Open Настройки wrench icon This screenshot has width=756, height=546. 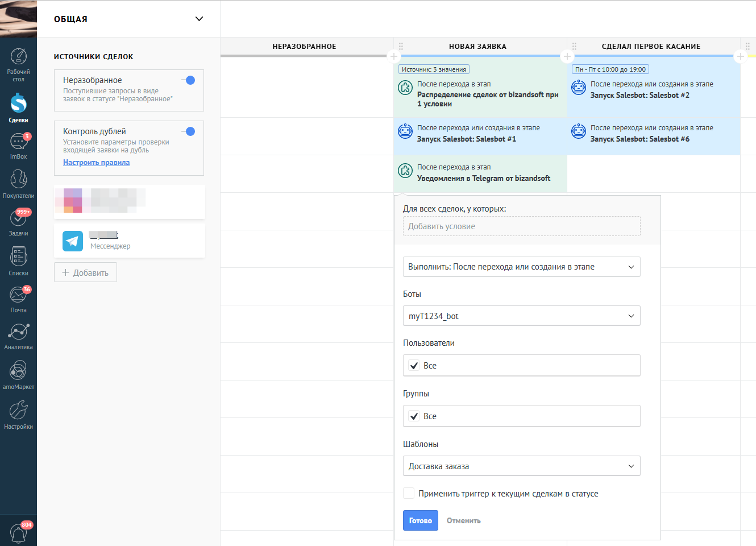point(18,410)
